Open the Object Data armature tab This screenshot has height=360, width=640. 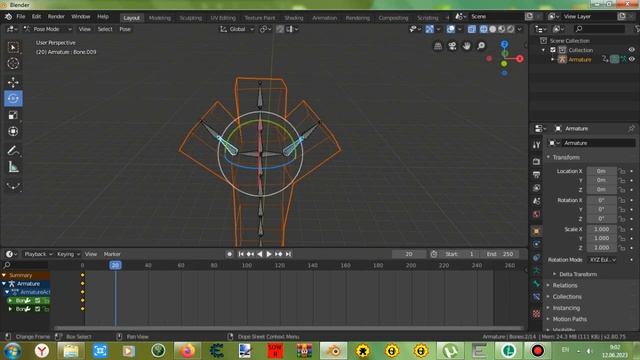536,271
